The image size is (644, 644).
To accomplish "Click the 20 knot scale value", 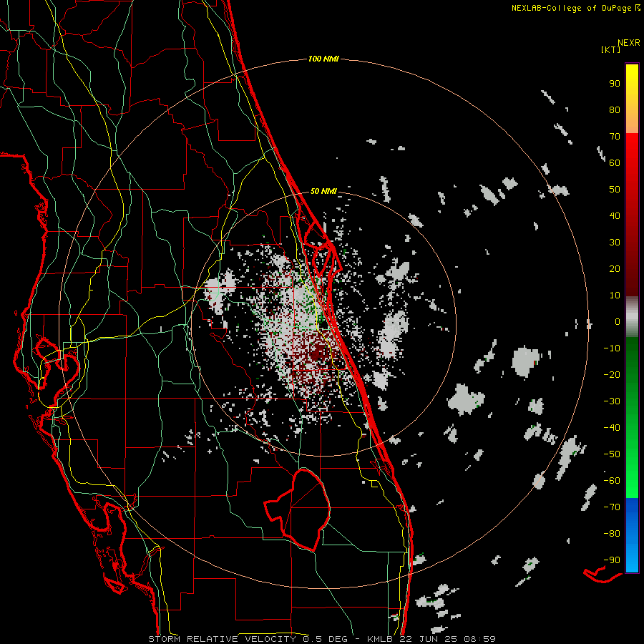I will 615,268.
